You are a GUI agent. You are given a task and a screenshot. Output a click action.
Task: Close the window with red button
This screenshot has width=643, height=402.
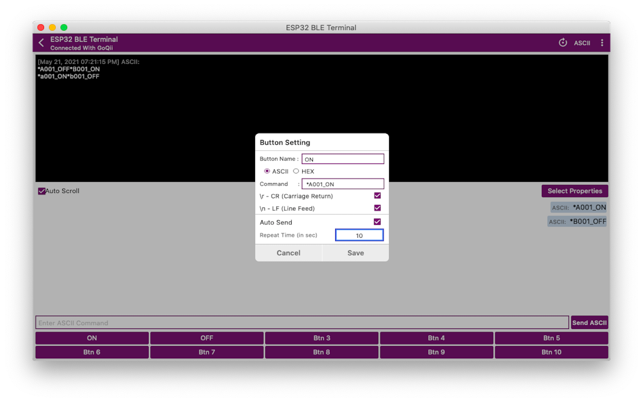(x=41, y=27)
